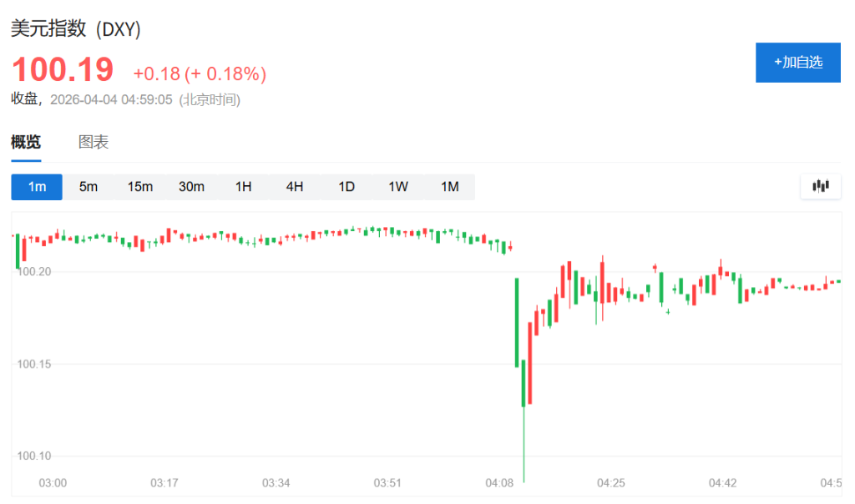Viewport: 855px width, 504px height.
Task: Select the 1M monthly period
Action: pyautogui.click(x=450, y=187)
